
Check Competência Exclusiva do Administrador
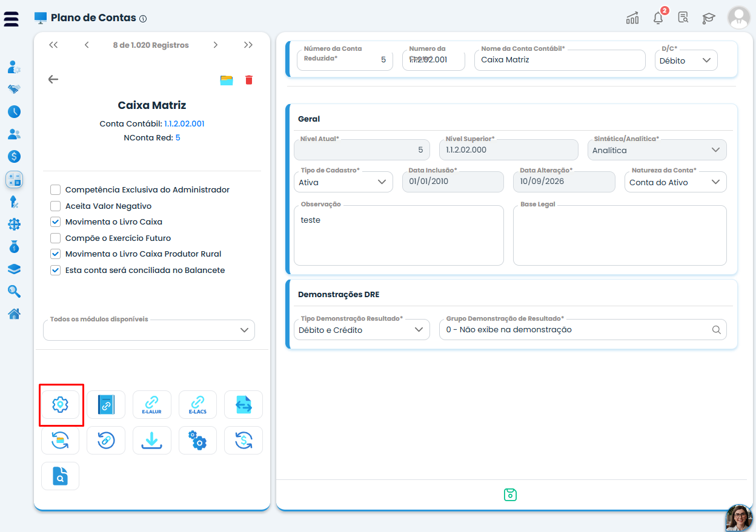pyautogui.click(x=55, y=189)
